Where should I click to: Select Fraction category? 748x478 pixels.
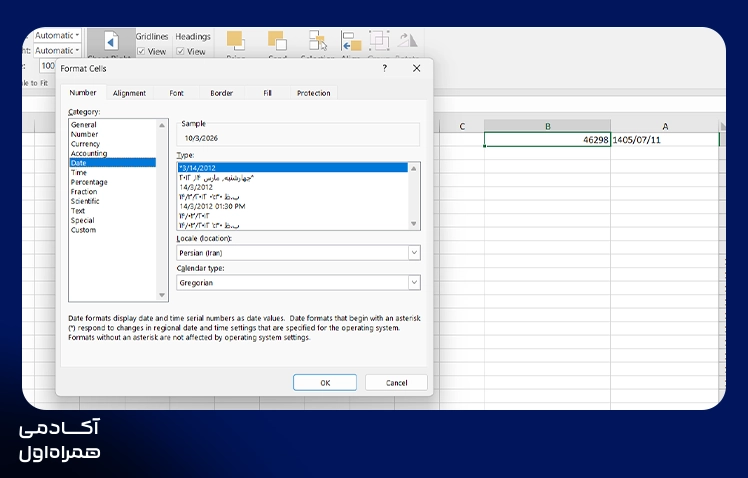[x=113, y=191]
